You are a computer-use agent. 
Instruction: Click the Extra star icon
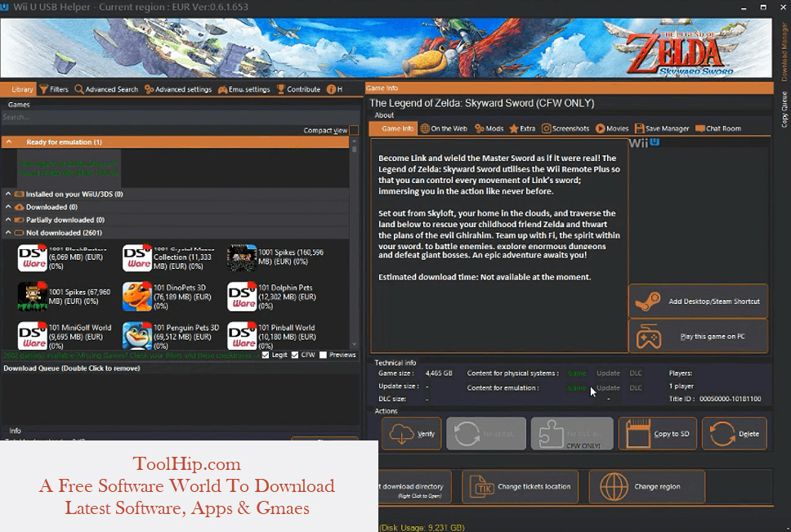(x=513, y=128)
